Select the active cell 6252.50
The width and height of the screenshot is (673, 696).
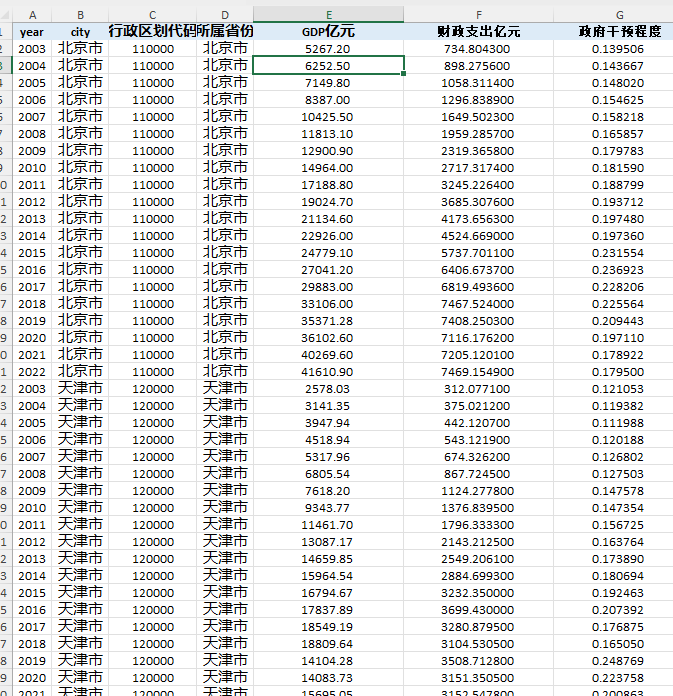pos(329,66)
